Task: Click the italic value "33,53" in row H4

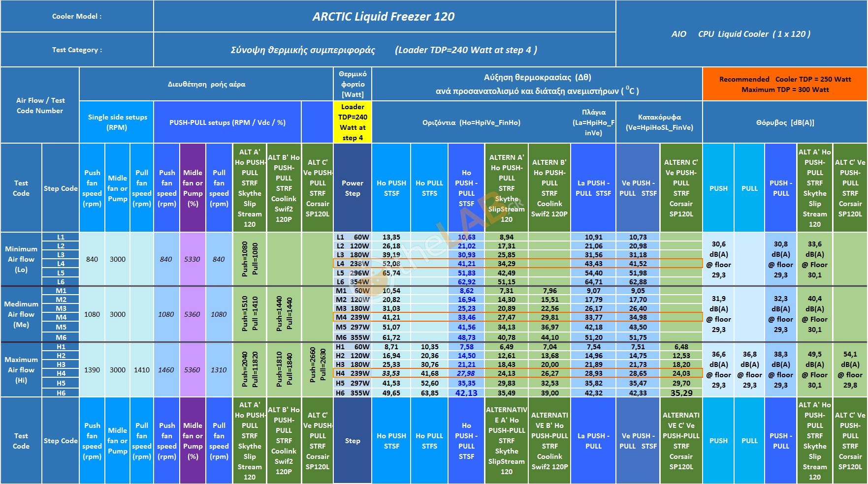Action: click(x=391, y=373)
